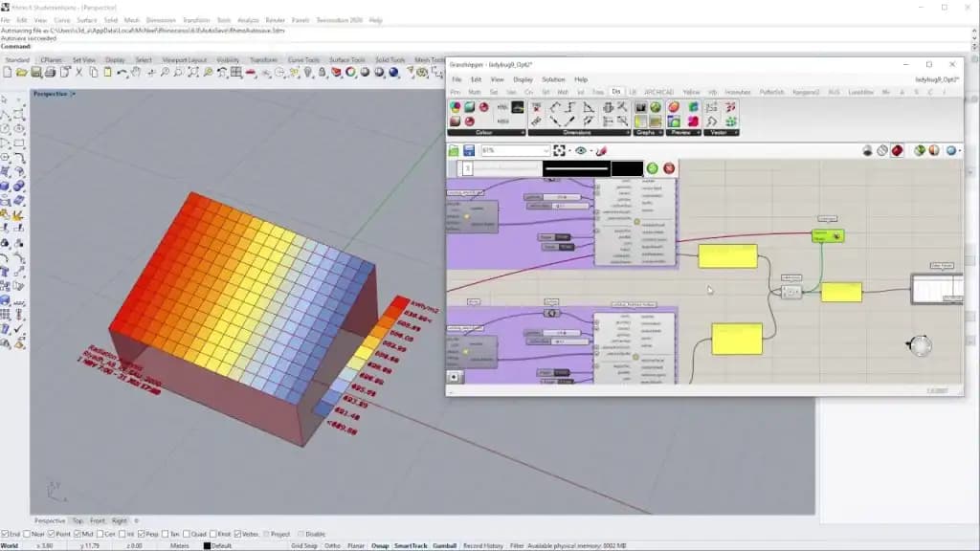Click the padlock Lock objects icon
The image size is (980, 551).
pyautogui.click(x=322, y=73)
